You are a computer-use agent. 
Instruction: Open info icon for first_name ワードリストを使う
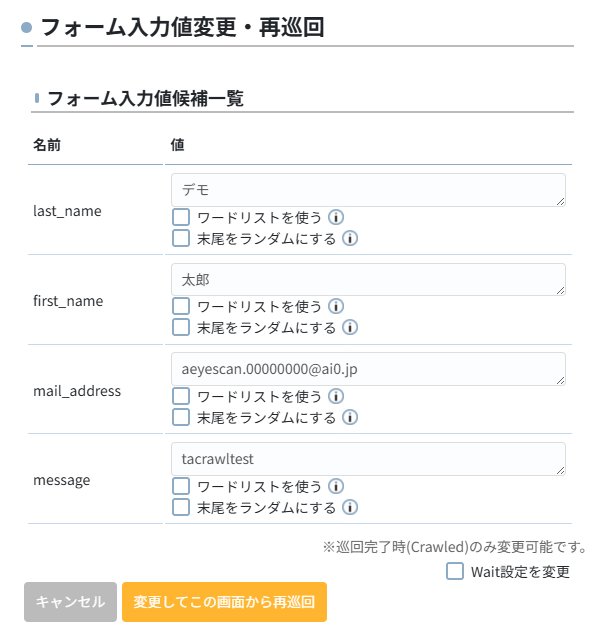[x=336, y=307]
